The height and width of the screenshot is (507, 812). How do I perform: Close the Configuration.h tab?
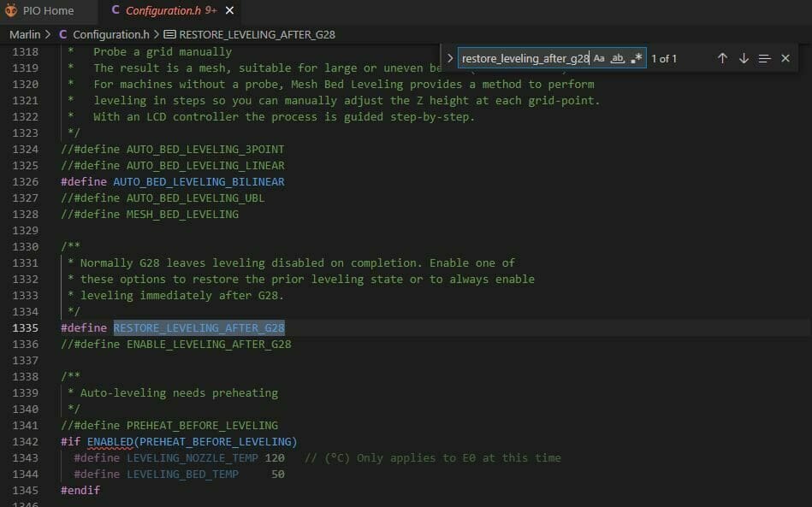230,10
